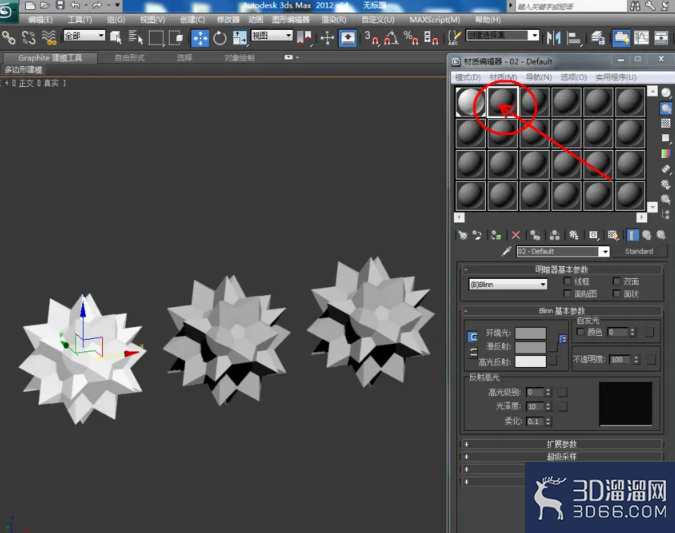Image resolution: width=675 pixels, height=533 pixels.
Task: Pick material from object with eyedropper
Action: (x=506, y=251)
